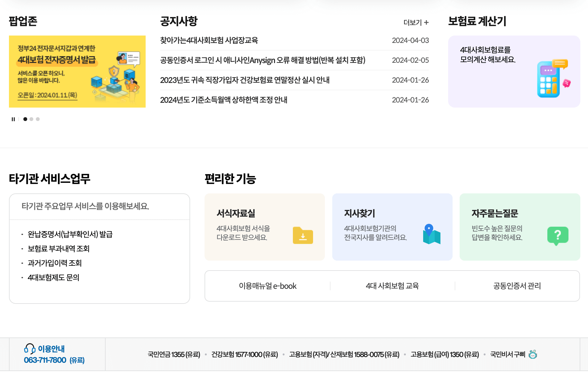Open notice about 애니사인 Anysign 오류 해결 방법
The height and width of the screenshot is (373, 588).
(x=263, y=60)
